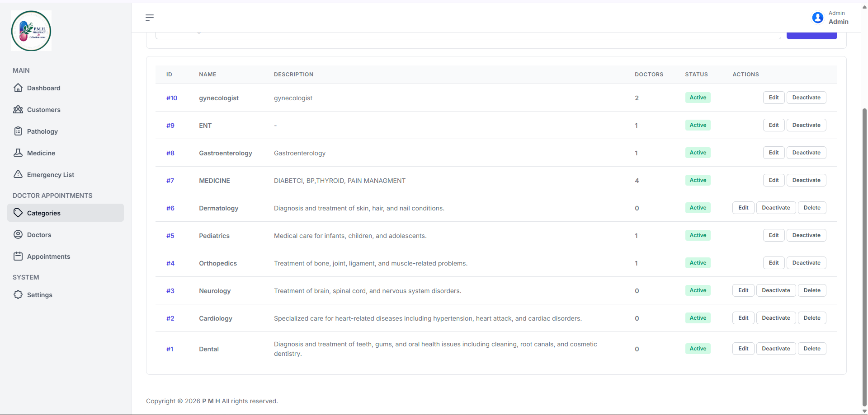Edit the Gastroenterology category
Image resolution: width=868 pixels, height=415 pixels.
[x=774, y=153]
